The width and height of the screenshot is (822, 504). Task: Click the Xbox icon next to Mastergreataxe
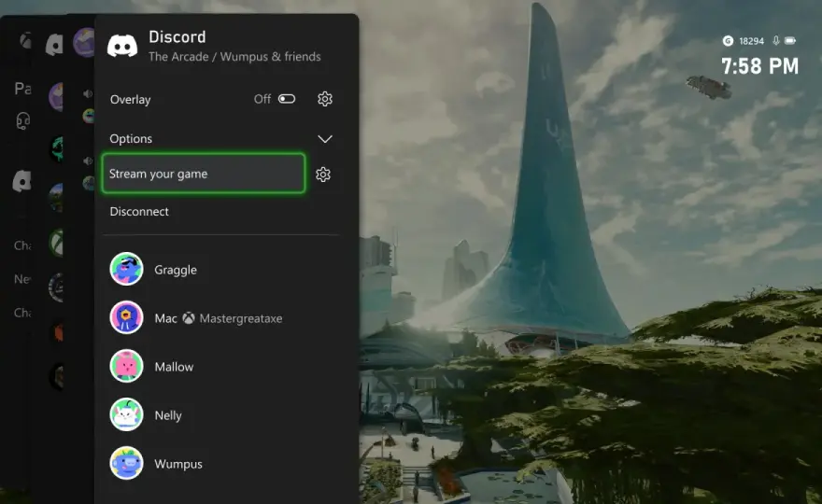(189, 318)
